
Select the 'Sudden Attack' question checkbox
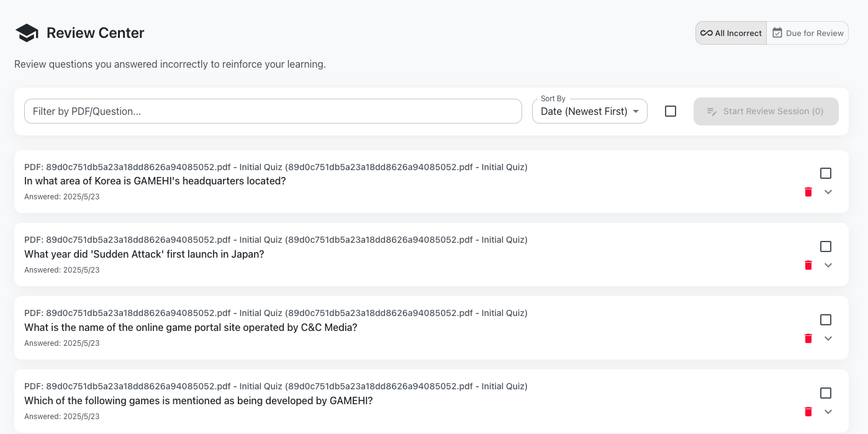click(825, 246)
